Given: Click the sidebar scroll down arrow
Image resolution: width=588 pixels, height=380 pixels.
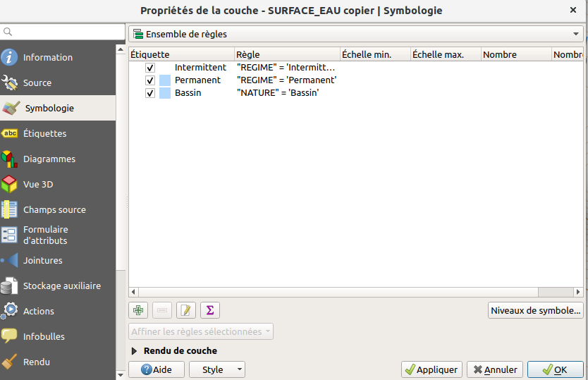Looking at the screenshot, I should (x=121, y=375).
